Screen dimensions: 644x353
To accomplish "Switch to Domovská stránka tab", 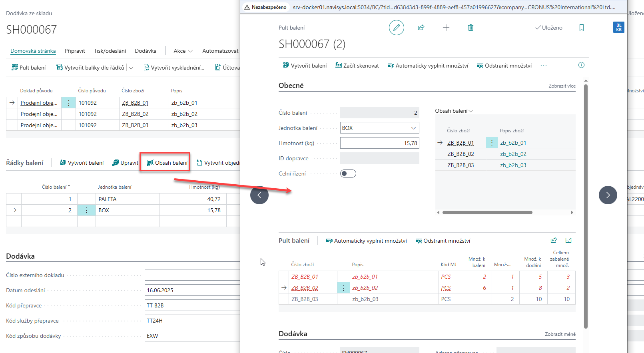I will [33, 51].
